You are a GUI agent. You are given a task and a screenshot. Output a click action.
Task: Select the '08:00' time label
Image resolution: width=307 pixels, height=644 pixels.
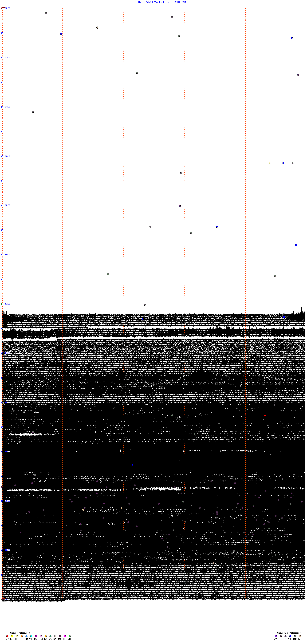pyautogui.click(x=8, y=205)
